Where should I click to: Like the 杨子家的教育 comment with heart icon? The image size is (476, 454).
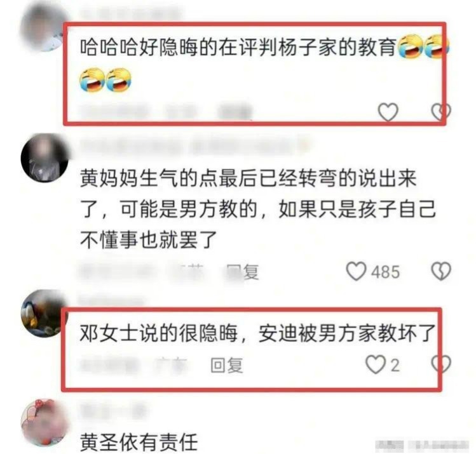click(x=388, y=112)
